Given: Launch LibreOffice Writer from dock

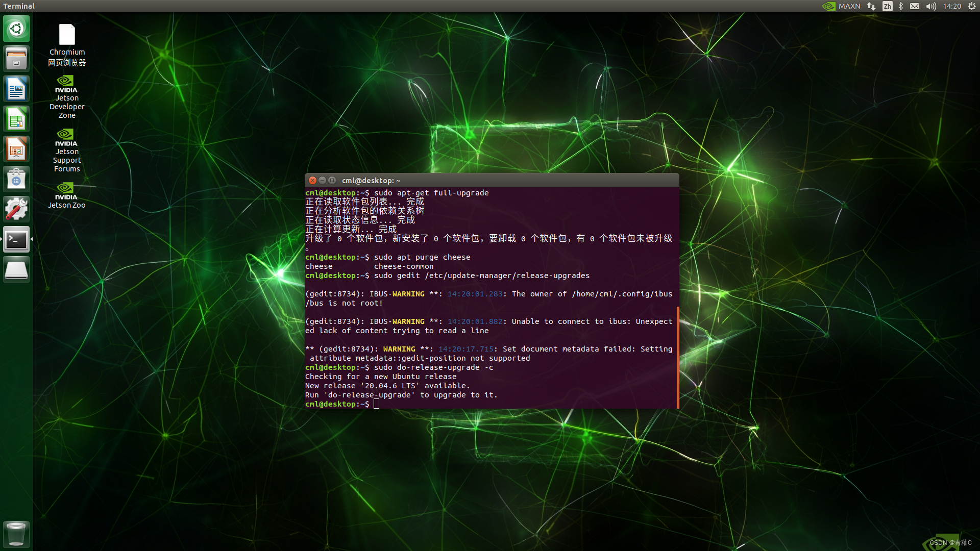Looking at the screenshot, I should tap(16, 89).
